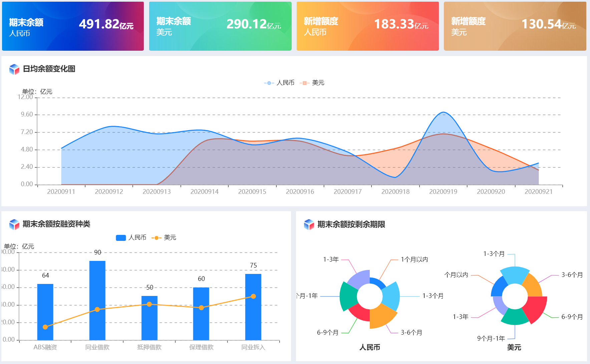Toggle 美元 legend in daily balance chart
Image resolution: width=590 pixels, height=364 pixels.
[312, 83]
